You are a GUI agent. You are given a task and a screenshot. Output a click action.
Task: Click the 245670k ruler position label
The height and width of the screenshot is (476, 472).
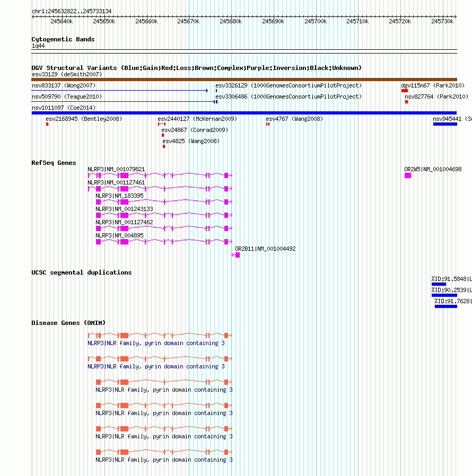pos(188,21)
